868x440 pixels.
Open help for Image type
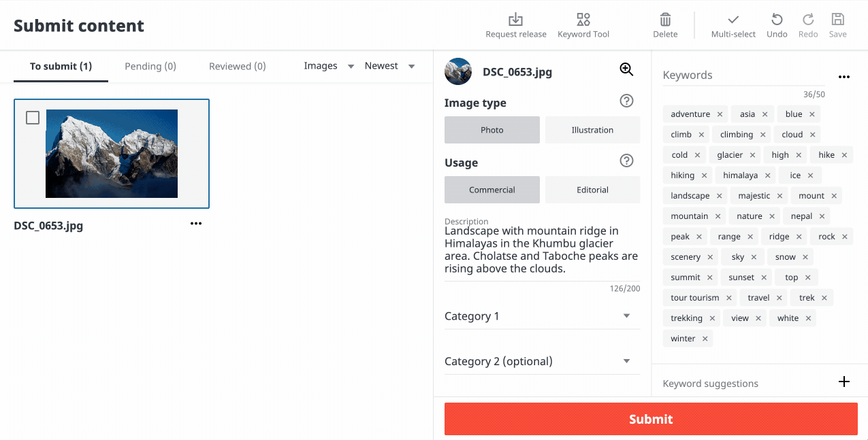[626, 101]
